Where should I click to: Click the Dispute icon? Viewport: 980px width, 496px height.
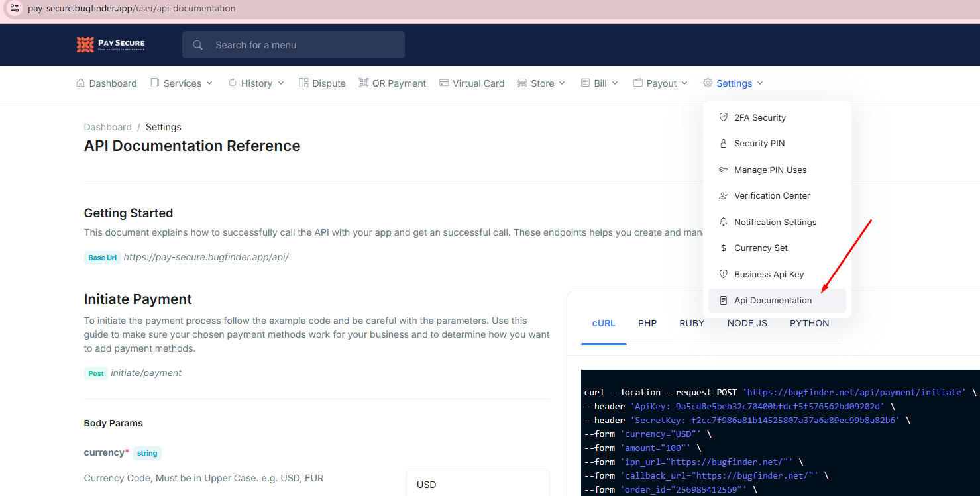pos(303,83)
